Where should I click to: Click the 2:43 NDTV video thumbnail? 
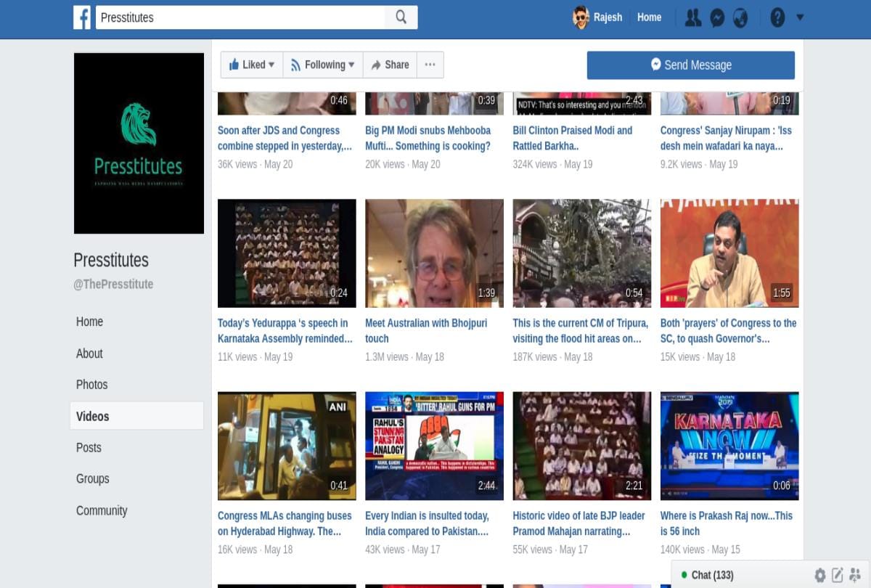click(582, 103)
